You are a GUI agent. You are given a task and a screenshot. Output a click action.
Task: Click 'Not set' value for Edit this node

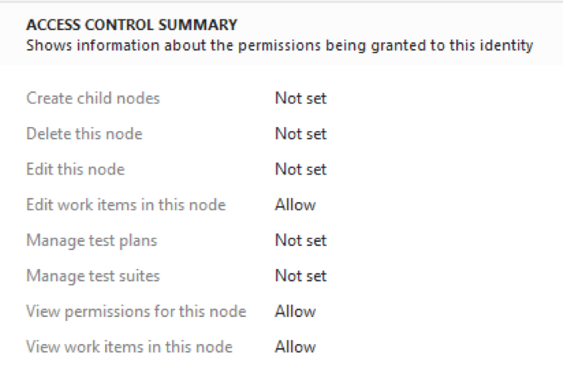pyautogui.click(x=300, y=170)
